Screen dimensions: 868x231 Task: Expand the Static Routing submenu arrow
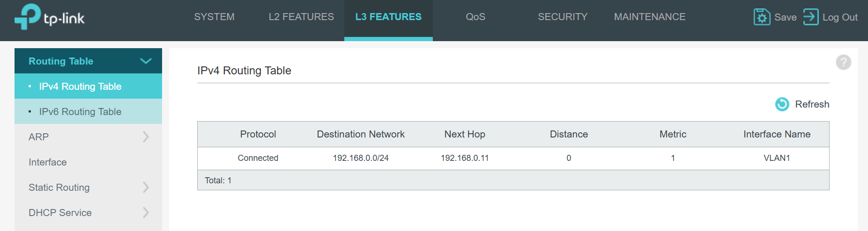146,188
